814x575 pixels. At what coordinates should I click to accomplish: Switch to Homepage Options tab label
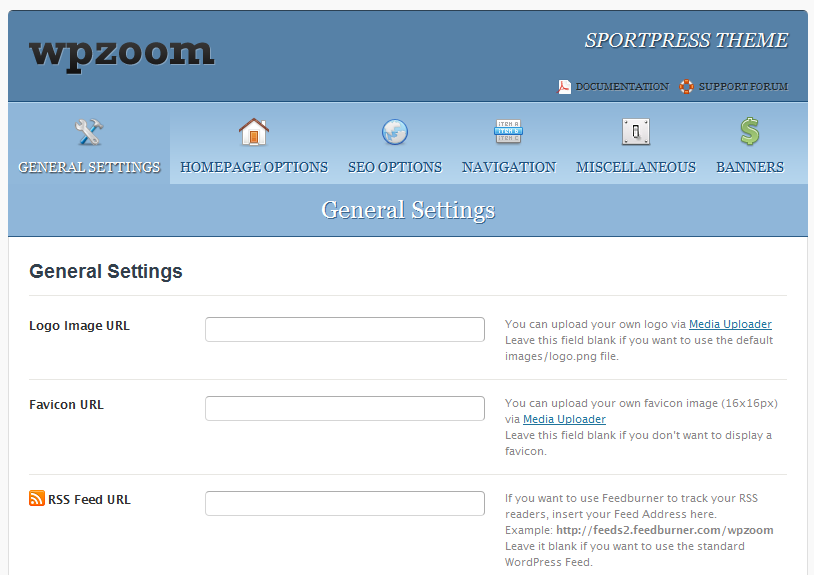coord(254,167)
